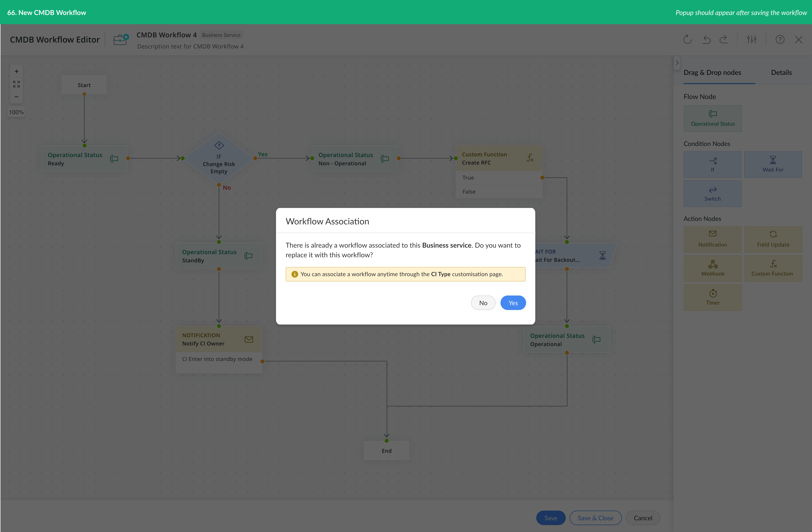Select the Switch condition node tile
The height and width of the screenshot is (532, 812).
click(713, 194)
